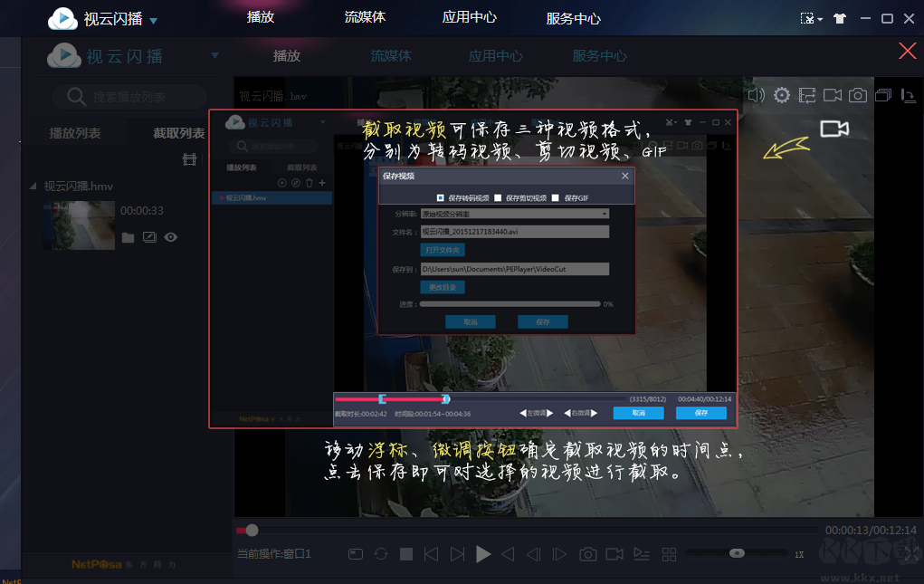Enable the 保存GIF checkbox
The image size is (924, 584).
click(x=555, y=199)
